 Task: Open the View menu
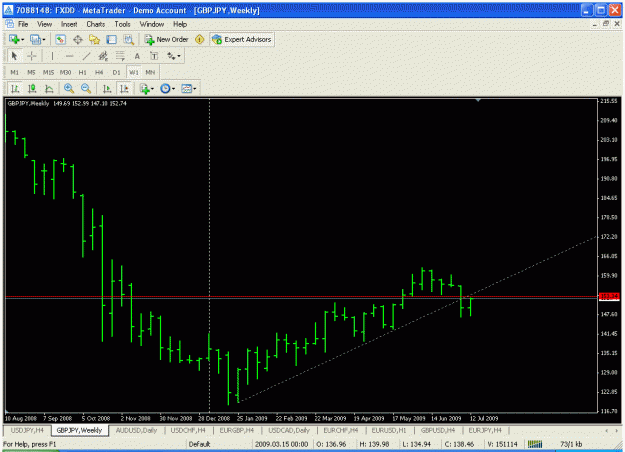[x=45, y=24]
